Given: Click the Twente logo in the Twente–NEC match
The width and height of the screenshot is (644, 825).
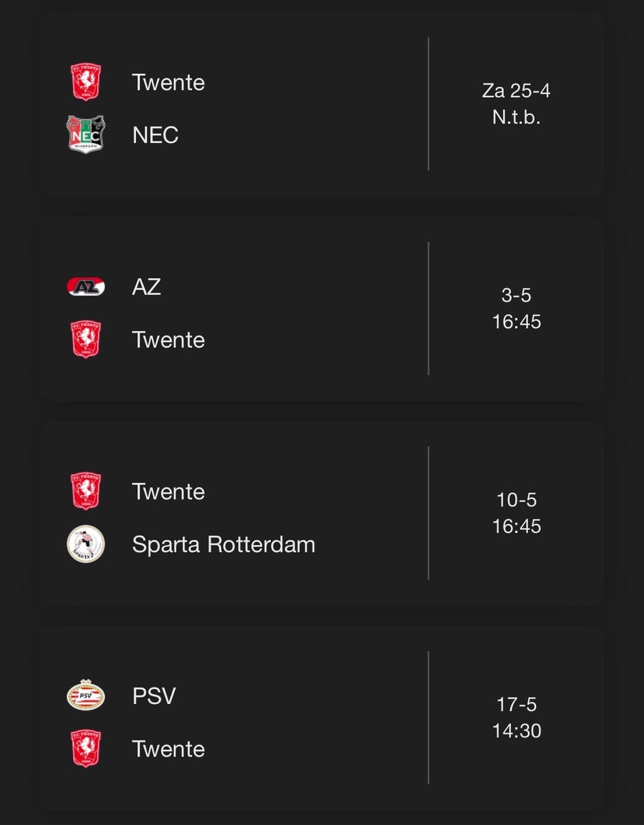Looking at the screenshot, I should (86, 82).
